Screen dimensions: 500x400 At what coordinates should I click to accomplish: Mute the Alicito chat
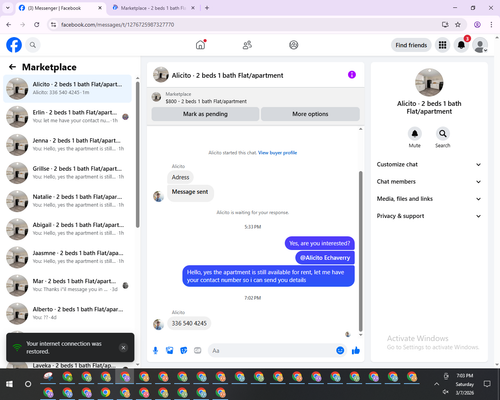(x=415, y=134)
